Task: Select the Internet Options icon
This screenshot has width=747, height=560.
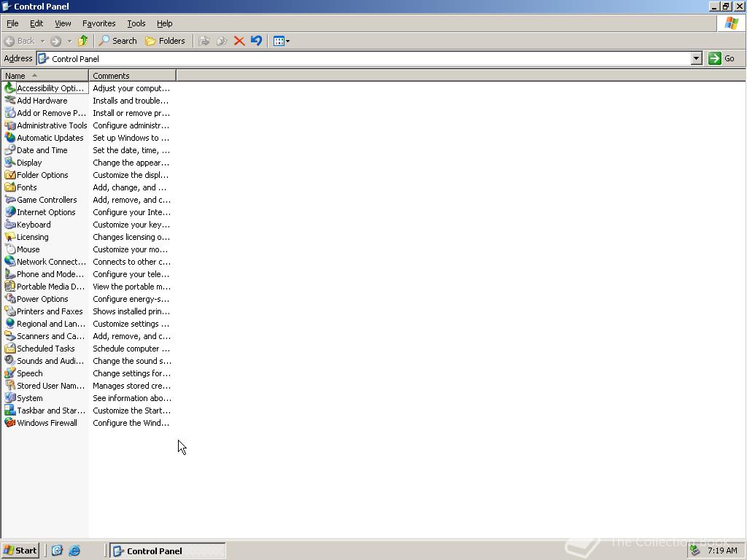Action: pyautogui.click(x=10, y=212)
